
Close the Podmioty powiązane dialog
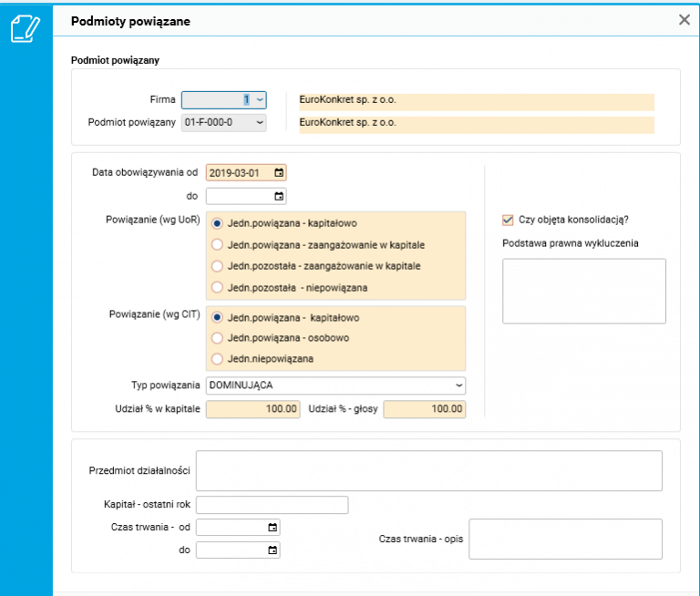pos(685,19)
